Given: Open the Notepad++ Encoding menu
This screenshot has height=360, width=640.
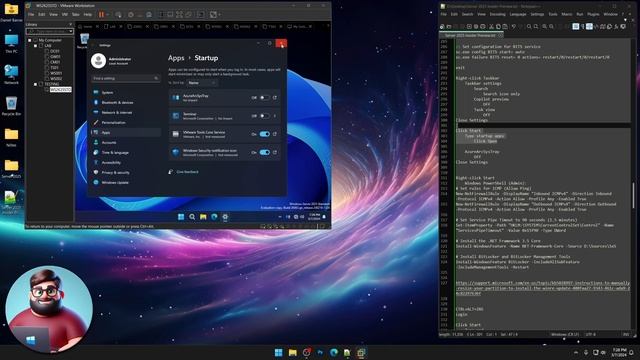Looking at the screenshot, I should (x=498, y=14).
